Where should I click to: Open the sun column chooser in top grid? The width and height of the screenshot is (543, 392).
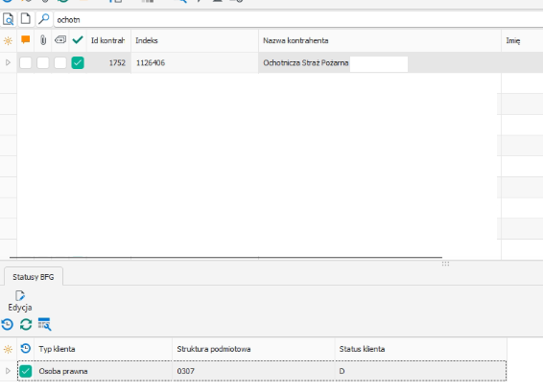tap(8, 41)
